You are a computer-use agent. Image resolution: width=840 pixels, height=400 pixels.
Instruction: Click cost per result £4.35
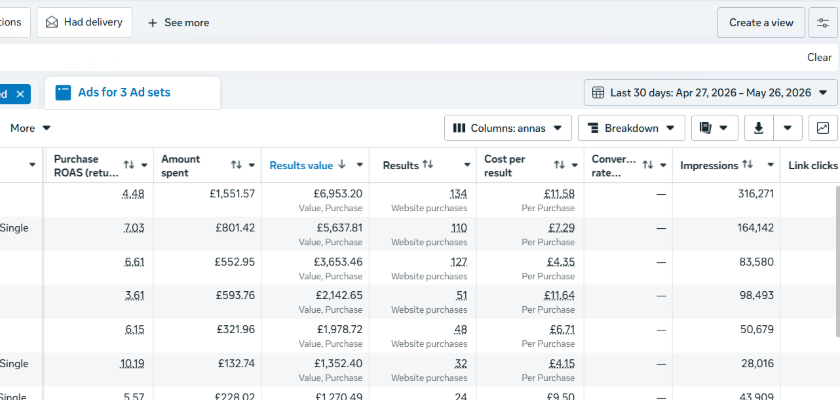click(x=561, y=262)
